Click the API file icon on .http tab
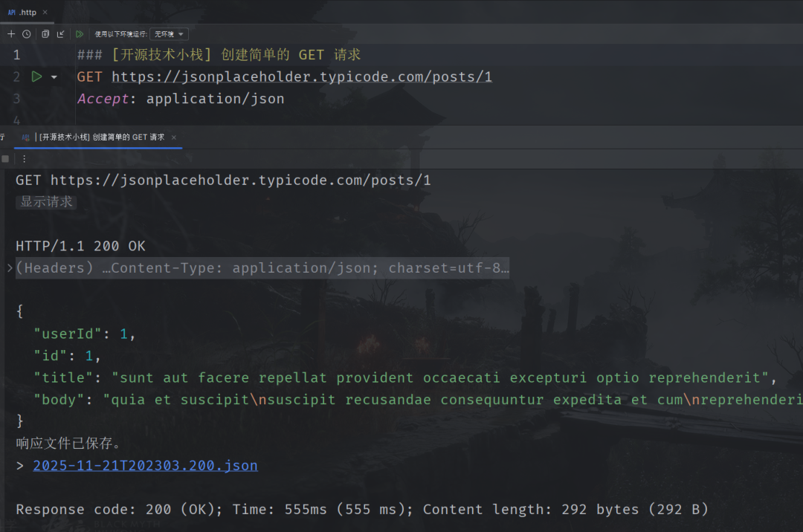 (x=11, y=13)
